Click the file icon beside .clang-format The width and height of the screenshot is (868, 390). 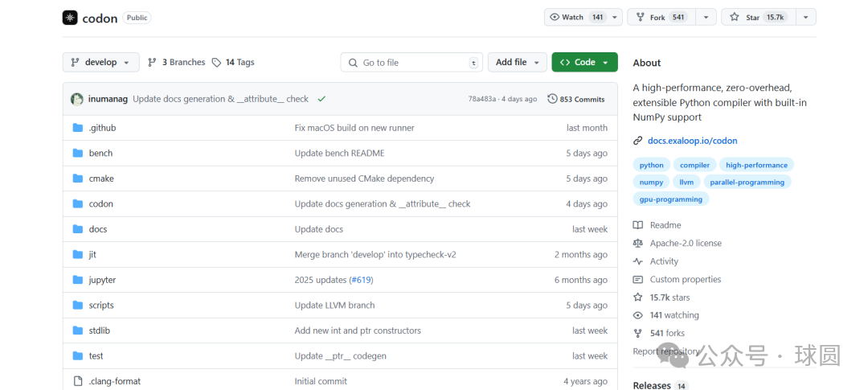point(77,382)
